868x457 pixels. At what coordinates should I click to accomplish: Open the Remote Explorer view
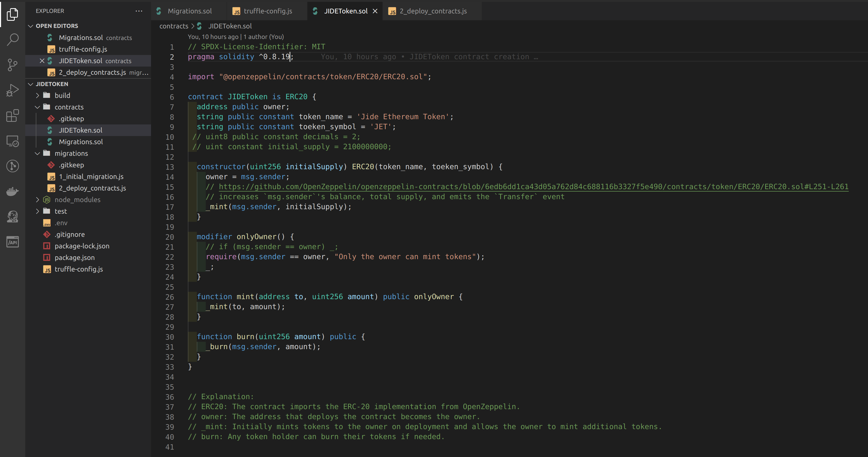[12, 141]
